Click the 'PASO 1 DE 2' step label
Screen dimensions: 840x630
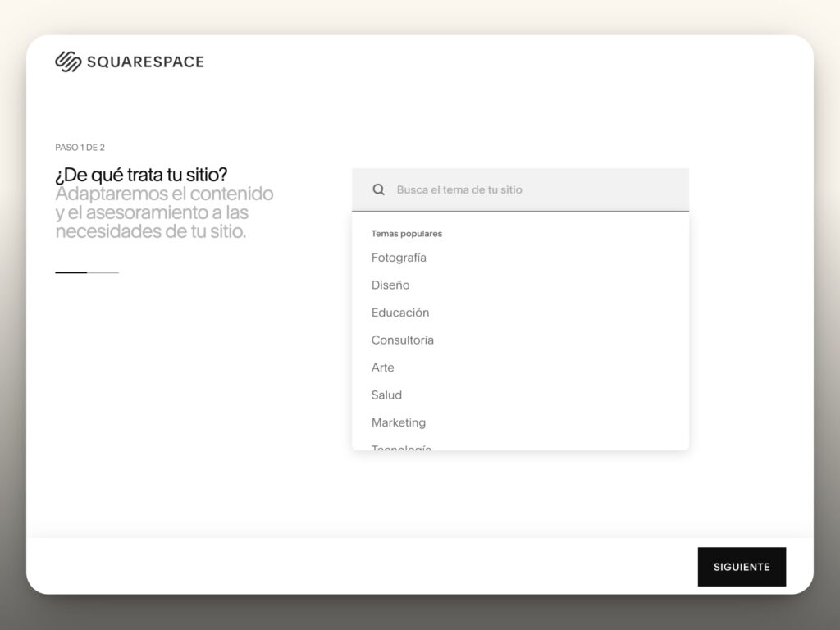coord(80,148)
